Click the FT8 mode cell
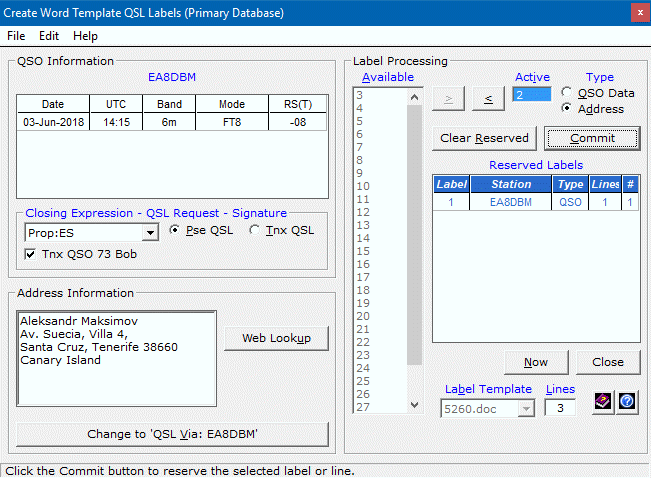 pos(232,122)
